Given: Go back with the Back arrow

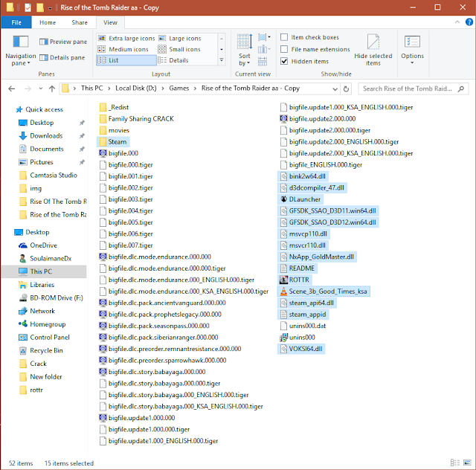Looking at the screenshot, I should pos(12,88).
